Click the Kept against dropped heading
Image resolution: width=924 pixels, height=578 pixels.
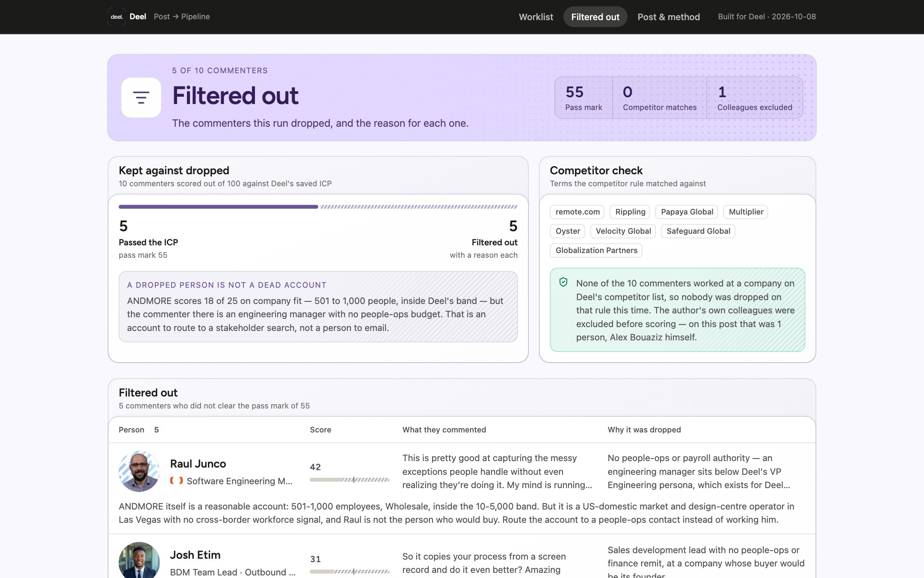click(174, 170)
